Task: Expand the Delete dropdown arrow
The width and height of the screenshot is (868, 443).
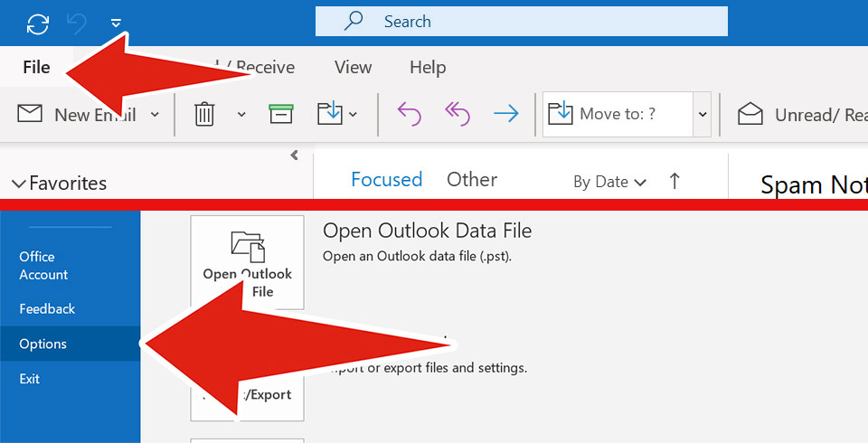Action: (x=241, y=115)
